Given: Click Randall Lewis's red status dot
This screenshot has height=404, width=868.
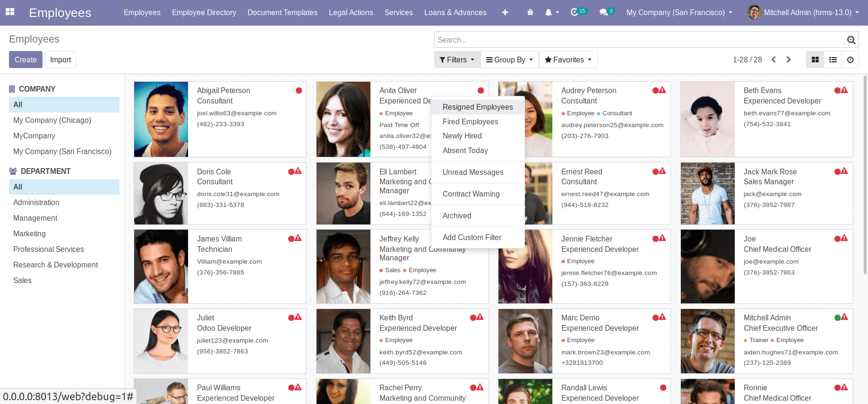Looking at the screenshot, I should (x=663, y=387).
